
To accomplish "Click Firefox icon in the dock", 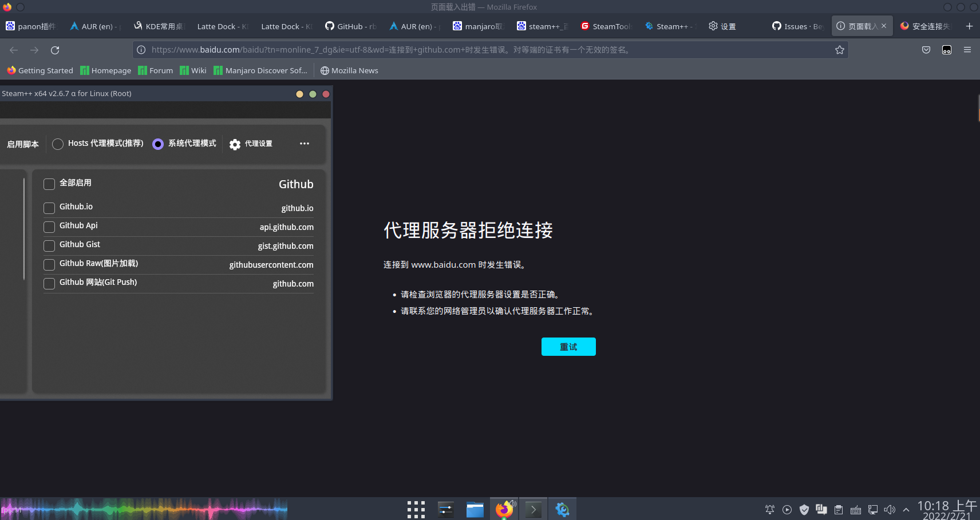I will click(504, 509).
